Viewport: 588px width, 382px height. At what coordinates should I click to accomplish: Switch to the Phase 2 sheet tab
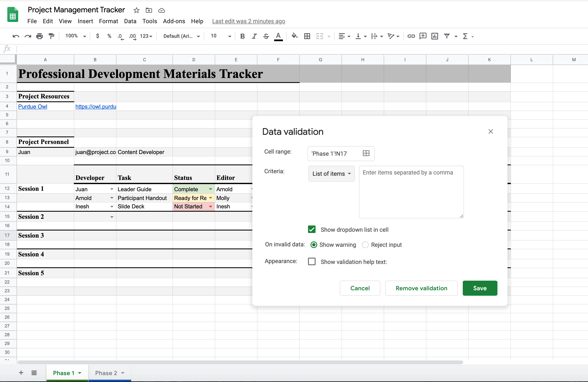[106, 373]
